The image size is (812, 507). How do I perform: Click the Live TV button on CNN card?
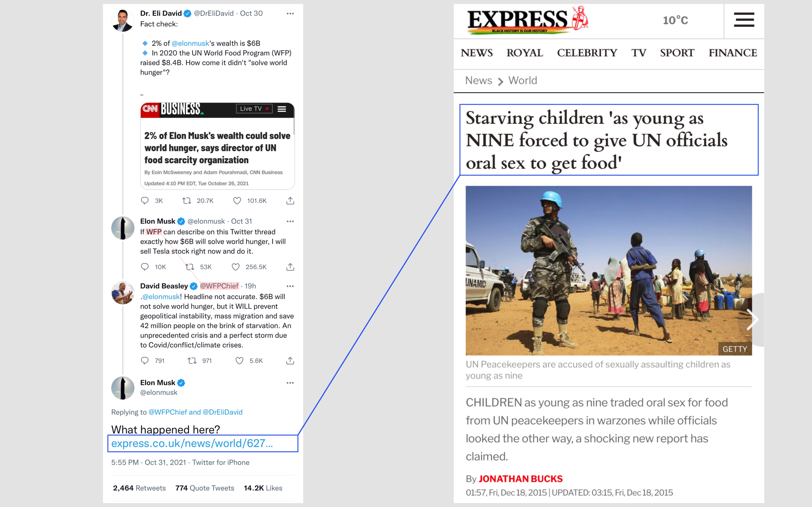click(254, 109)
